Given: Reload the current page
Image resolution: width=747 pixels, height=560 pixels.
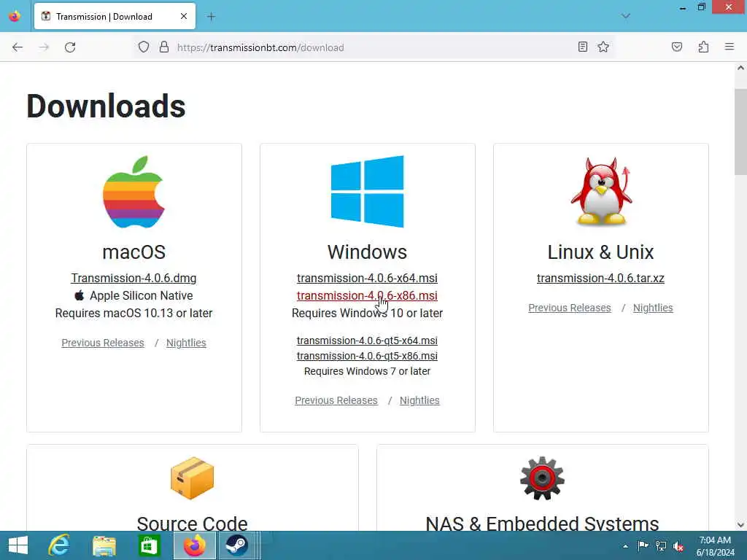Looking at the screenshot, I should click(x=70, y=47).
